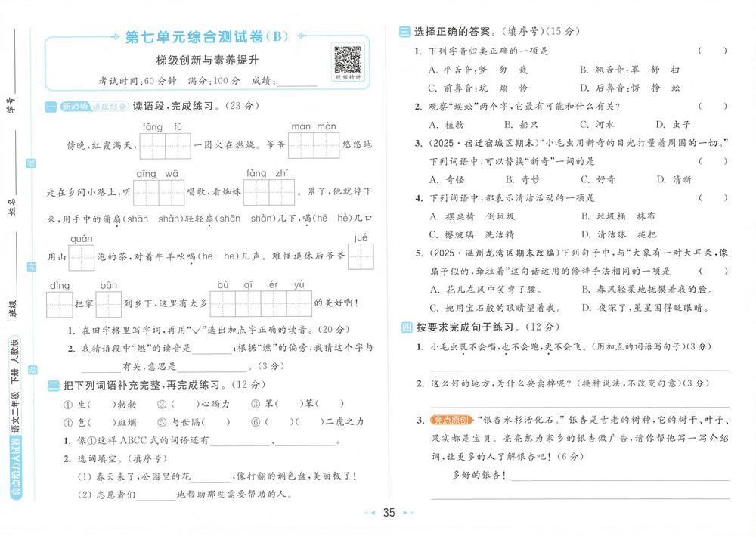Click the QR code in the header box
Image resolution: width=756 pixels, height=537 pixels.
348,60
